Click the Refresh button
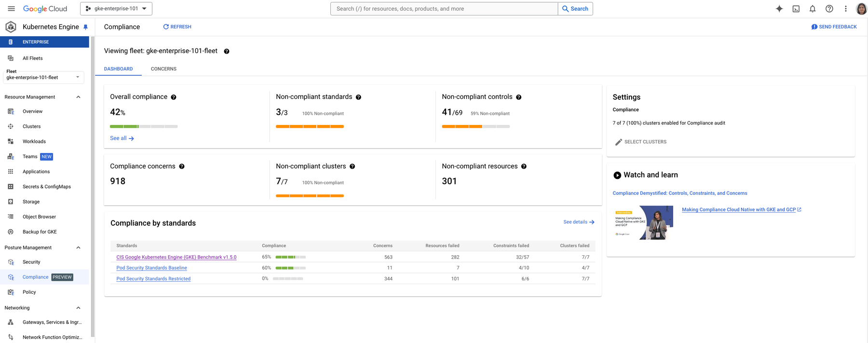Viewport: 868px width, 343px height. coord(177,27)
